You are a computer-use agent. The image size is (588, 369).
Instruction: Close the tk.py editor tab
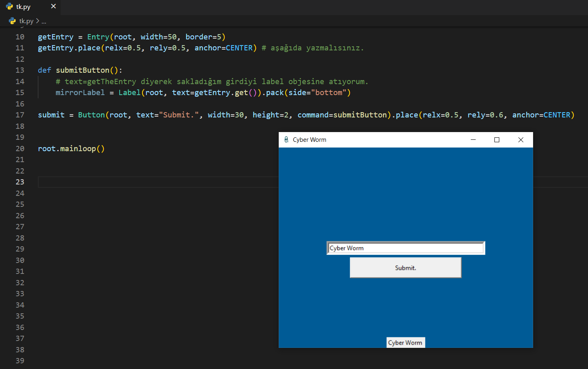click(x=53, y=7)
